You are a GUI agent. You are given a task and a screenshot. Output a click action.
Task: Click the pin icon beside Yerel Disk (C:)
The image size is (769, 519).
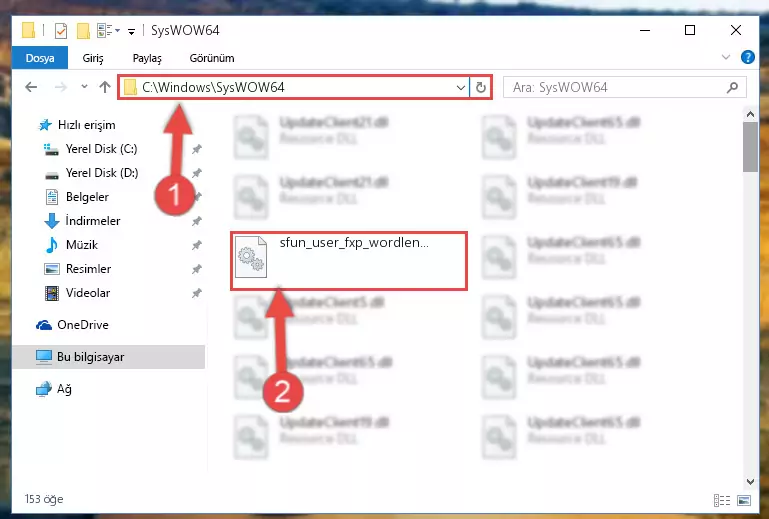tap(197, 149)
